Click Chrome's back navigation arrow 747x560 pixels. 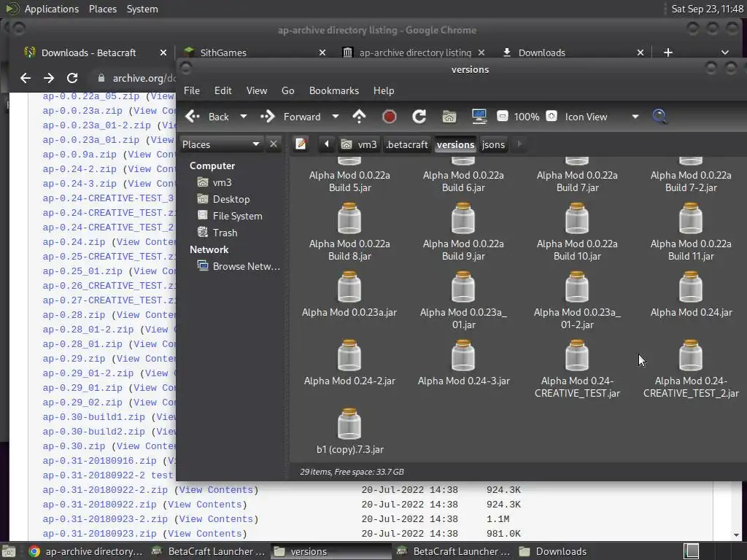click(x=26, y=78)
